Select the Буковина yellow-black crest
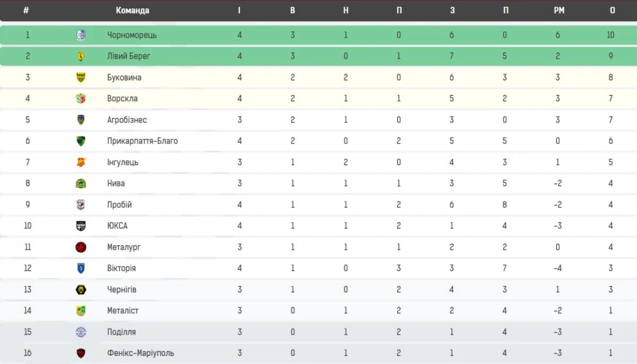Viewport: 637px width, 364px height. [81, 77]
